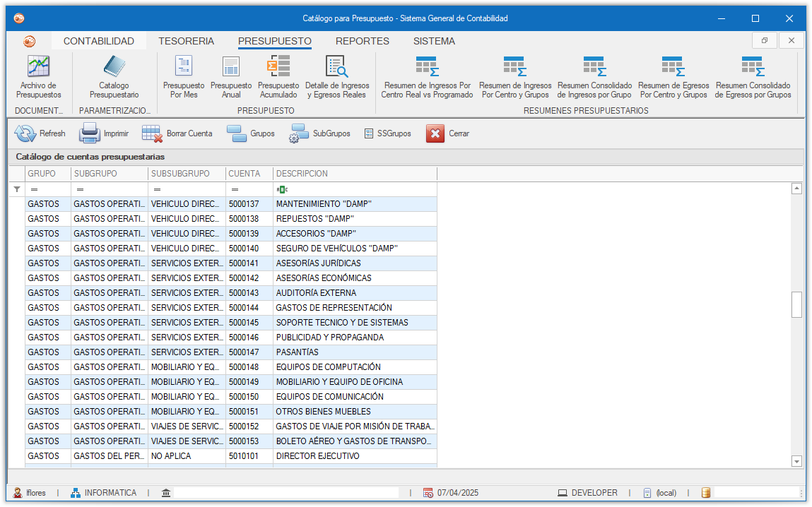This screenshot has height=507, width=812.
Task: Open Resumen Consolidado de Ingresos por Grupo
Action: (x=594, y=76)
